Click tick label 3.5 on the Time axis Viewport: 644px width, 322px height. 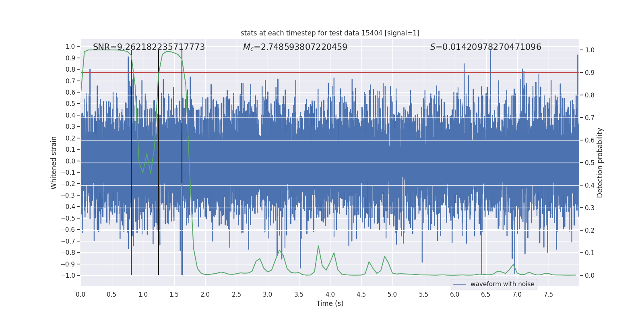point(299,294)
